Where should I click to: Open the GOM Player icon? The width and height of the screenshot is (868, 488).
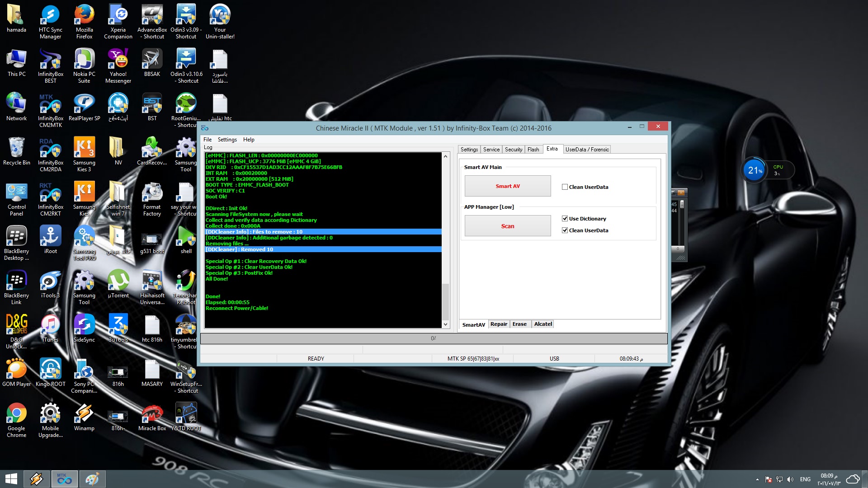click(x=16, y=372)
